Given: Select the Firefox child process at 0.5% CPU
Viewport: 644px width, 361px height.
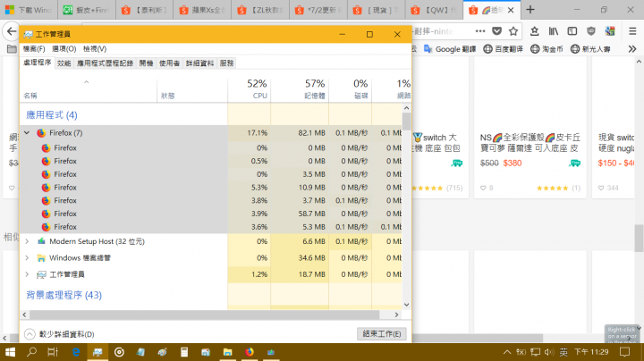Looking at the screenshot, I should (x=211, y=161).
